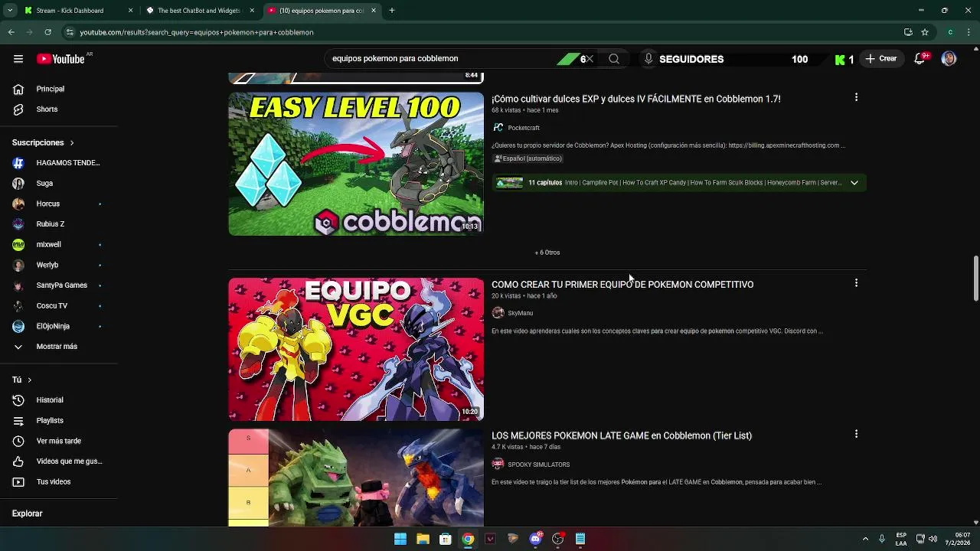Click the Crear button
The image size is (980, 551).
click(x=880, y=59)
